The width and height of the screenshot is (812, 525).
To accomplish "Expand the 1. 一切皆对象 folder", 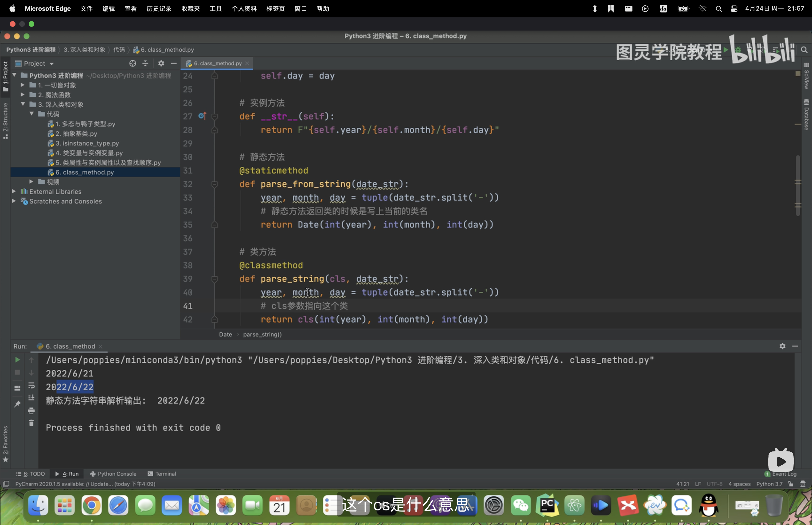I will (23, 85).
